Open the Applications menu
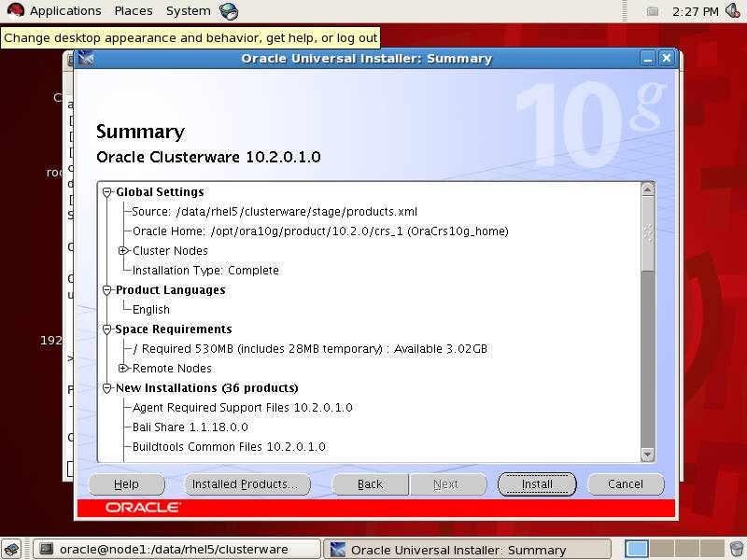The height and width of the screenshot is (560, 747). click(x=65, y=10)
